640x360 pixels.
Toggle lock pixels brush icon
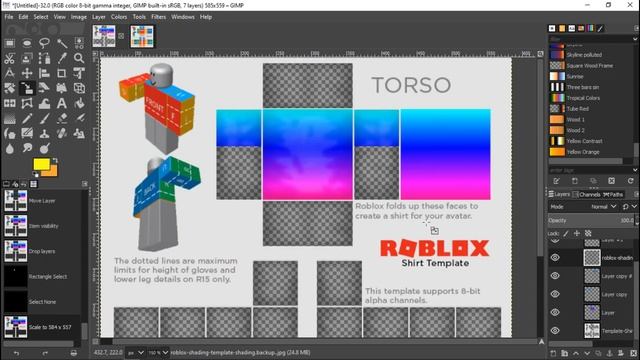click(x=566, y=233)
